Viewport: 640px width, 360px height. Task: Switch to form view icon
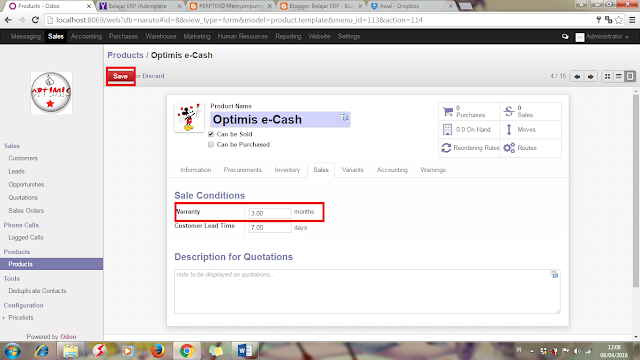click(x=630, y=76)
